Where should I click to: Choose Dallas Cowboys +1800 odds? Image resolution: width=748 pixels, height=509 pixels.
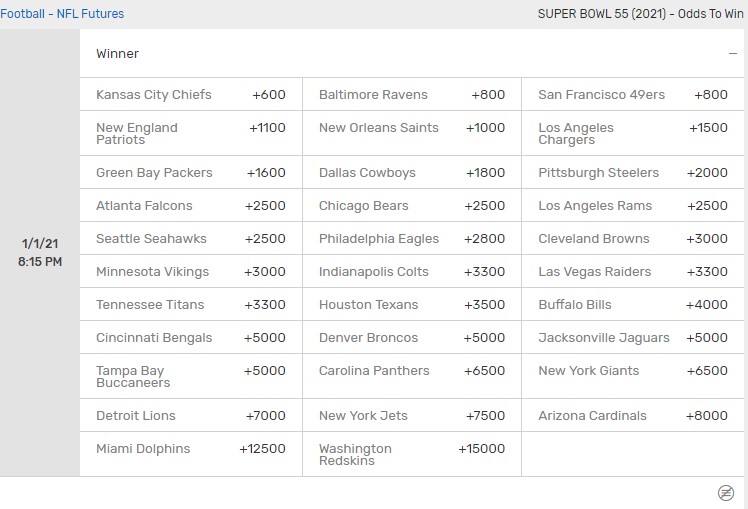click(412, 173)
